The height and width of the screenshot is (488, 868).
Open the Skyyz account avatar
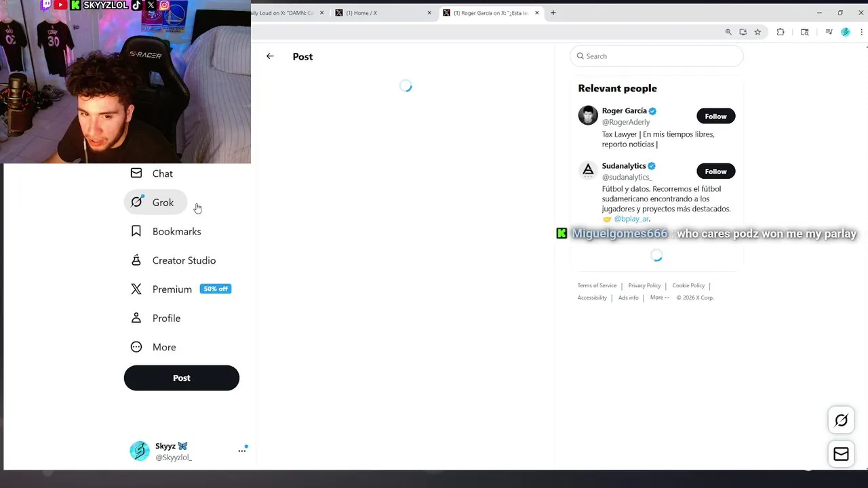click(140, 451)
